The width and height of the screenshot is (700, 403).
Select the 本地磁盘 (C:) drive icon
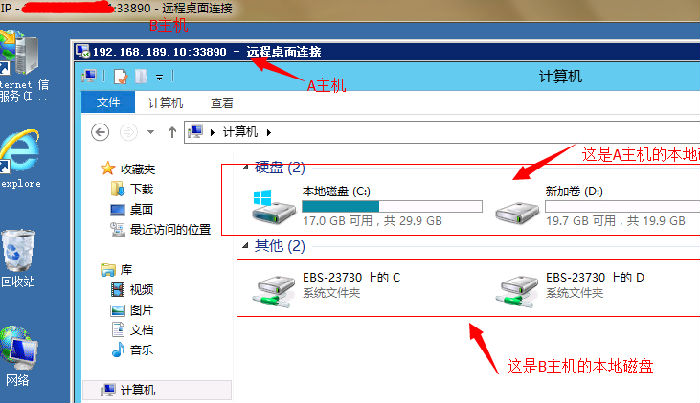[x=274, y=207]
